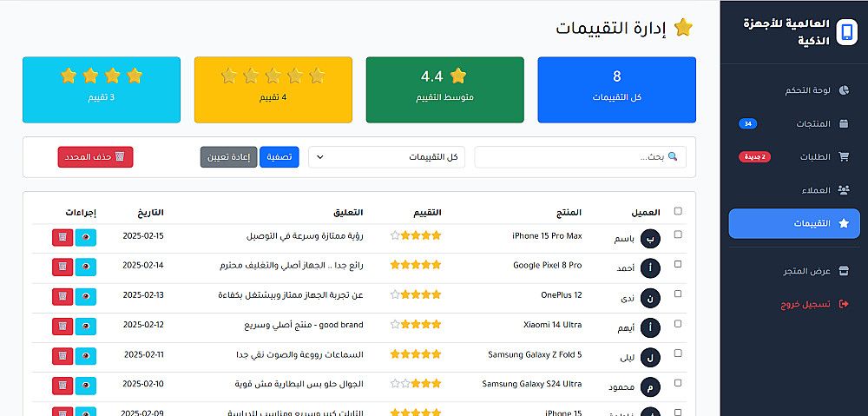This screenshot has height=416, width=868.
Task: View the review for iPhone 15 Pro Max
Action: 86,237
